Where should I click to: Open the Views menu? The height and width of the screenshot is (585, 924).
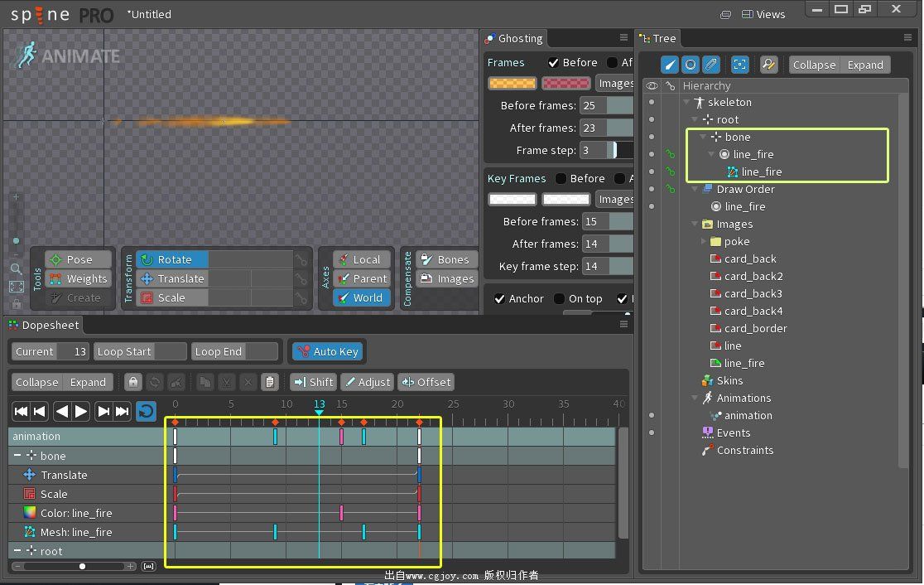click(x=763, y=14)
